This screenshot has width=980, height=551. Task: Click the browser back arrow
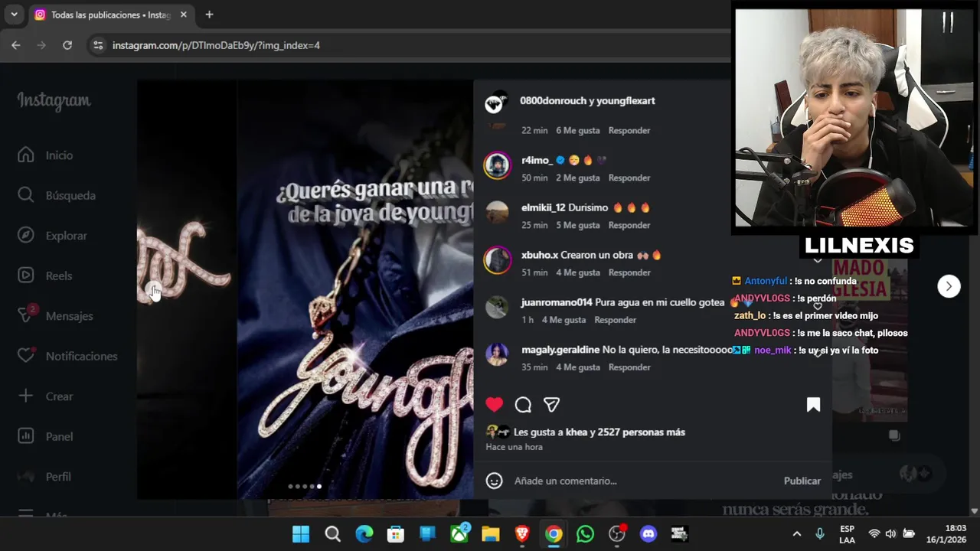point(16,45)
